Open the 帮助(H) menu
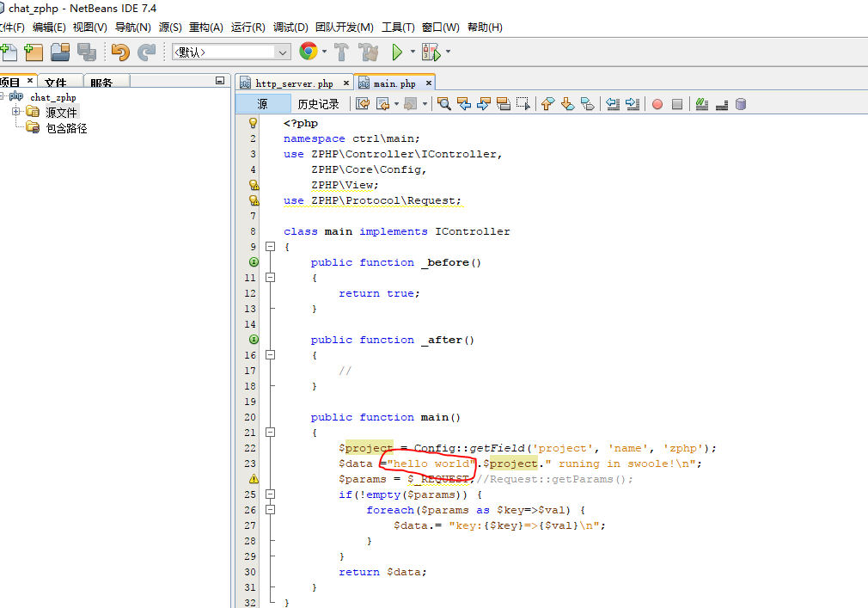The image size is (868, 608). point(485,28)
